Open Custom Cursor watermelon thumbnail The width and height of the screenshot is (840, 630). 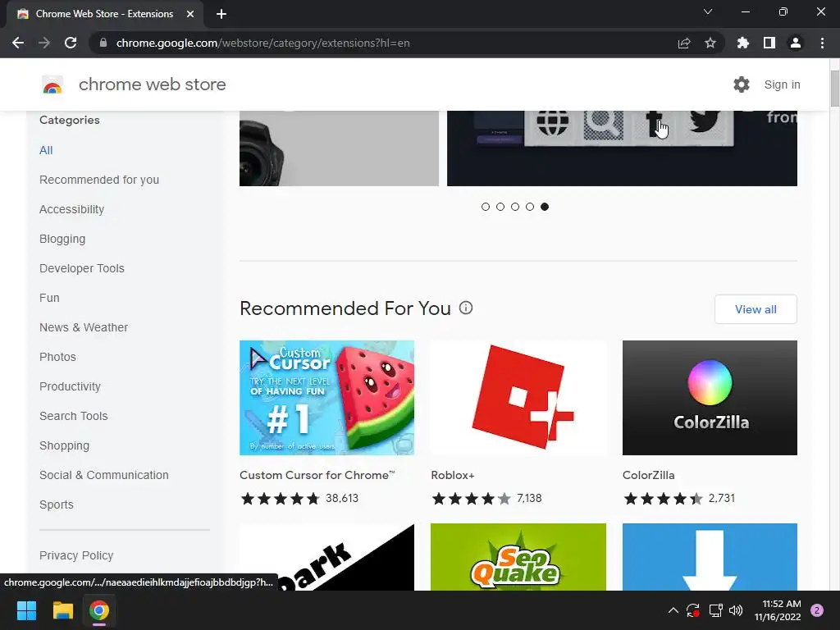point(326,398)
